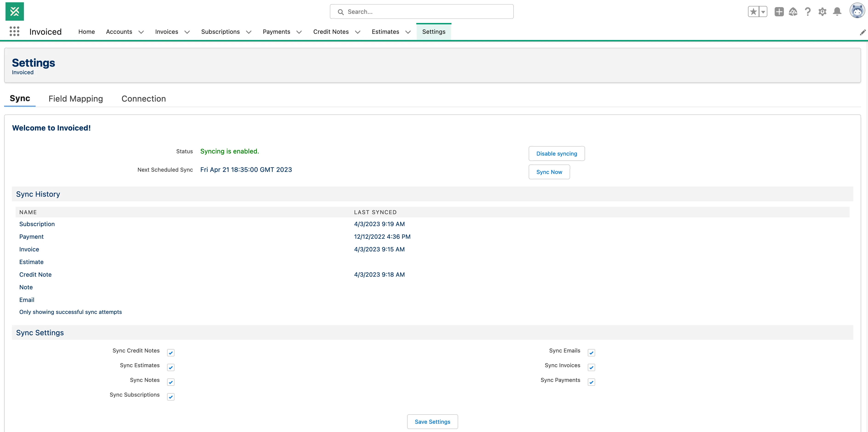Open the Accounts nav item
Screen dimensions: 868x432
click(x=119, y=32)
